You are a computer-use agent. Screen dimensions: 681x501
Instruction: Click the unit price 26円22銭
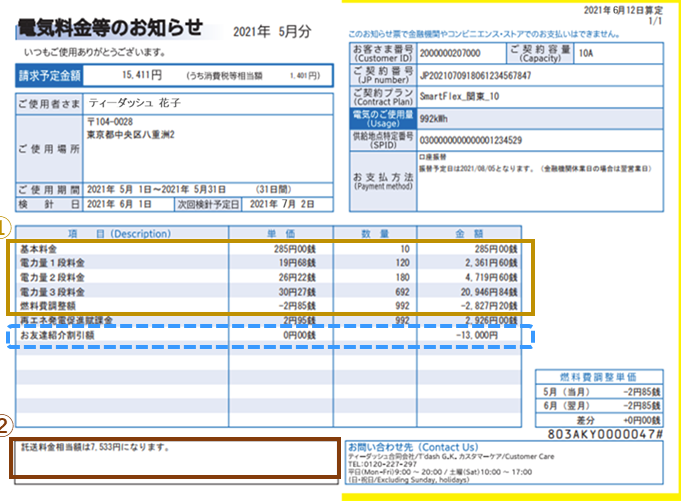(x=297, y=277)
